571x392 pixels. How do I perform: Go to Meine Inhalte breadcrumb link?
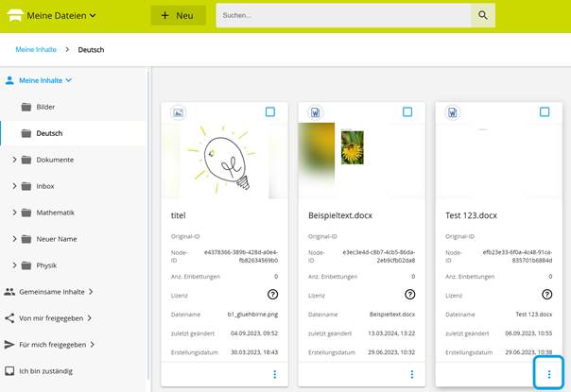point(36,49)
